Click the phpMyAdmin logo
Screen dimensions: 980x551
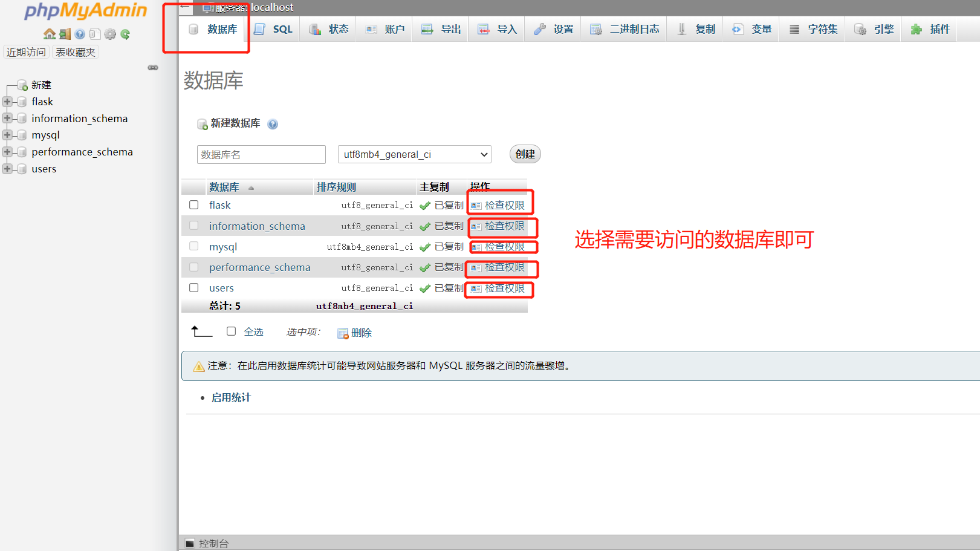click(86, 11)
